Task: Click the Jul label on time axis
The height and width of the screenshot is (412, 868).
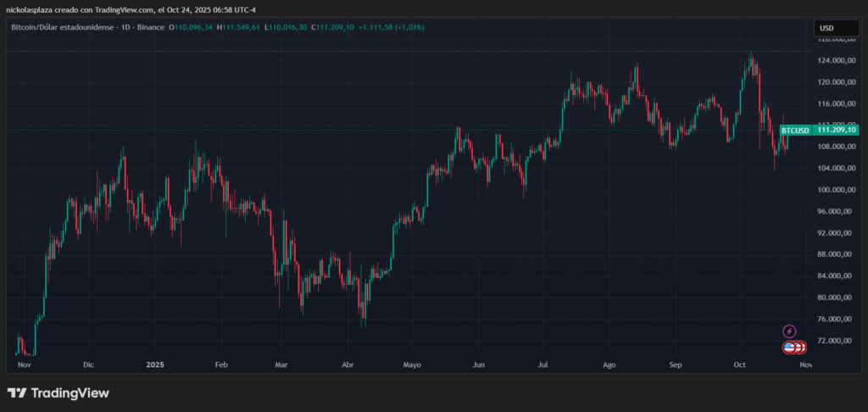Action: [542, 365]
